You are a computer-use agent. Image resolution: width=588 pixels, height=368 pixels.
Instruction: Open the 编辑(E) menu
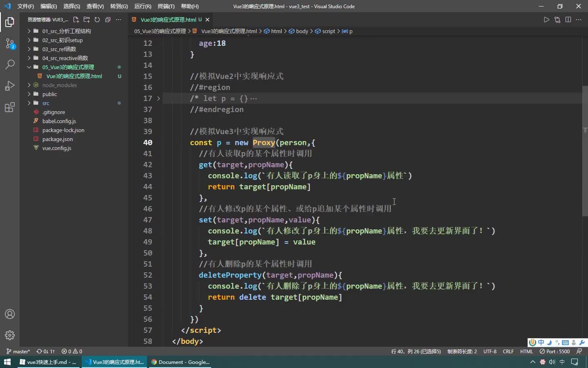point(49,6)
